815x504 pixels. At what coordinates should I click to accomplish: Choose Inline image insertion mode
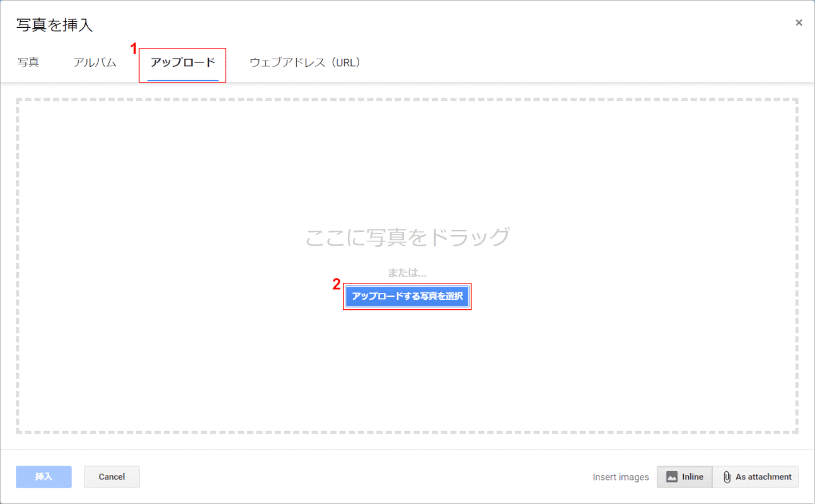tap(685, 477)
